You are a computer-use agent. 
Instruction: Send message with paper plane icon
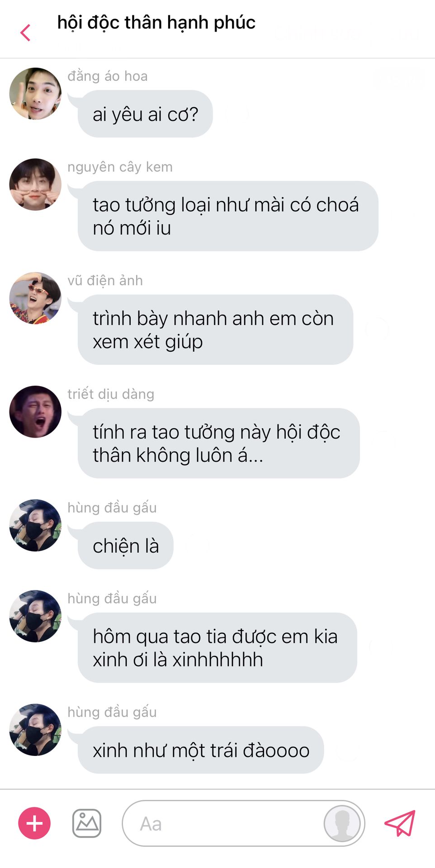pyautogui.click(x=400, y=823)
